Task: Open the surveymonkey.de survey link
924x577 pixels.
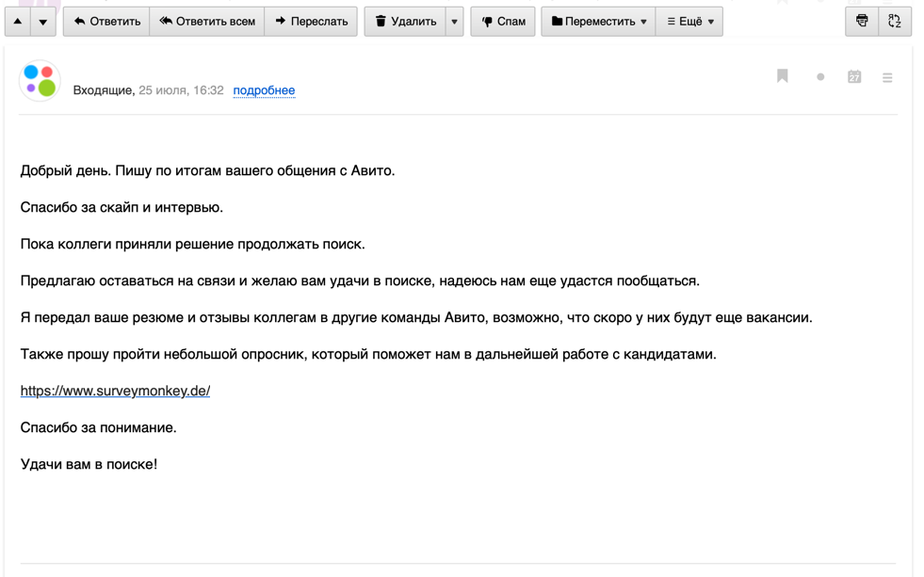Action: click(114, 390)
